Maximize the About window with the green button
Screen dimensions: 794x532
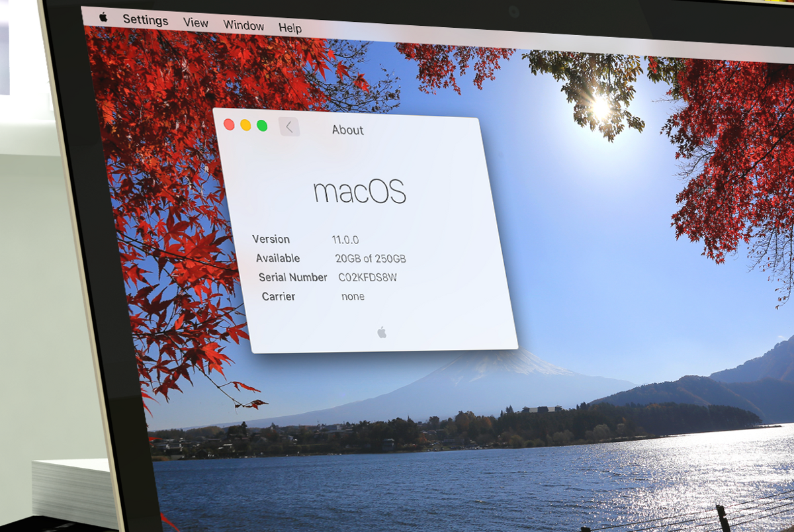(262, 126)
